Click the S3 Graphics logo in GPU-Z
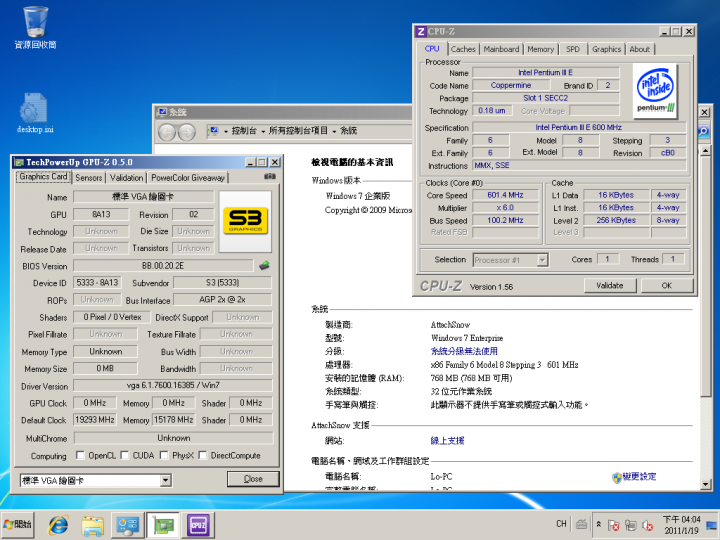Viewport: 720px width, 540px height. coord(245,221)
